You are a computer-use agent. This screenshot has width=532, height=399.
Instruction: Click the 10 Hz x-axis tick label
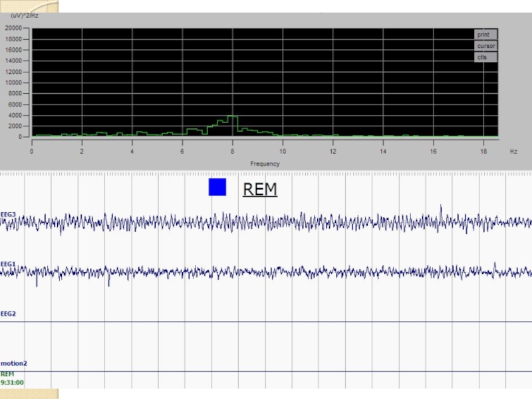click(283, 152)
